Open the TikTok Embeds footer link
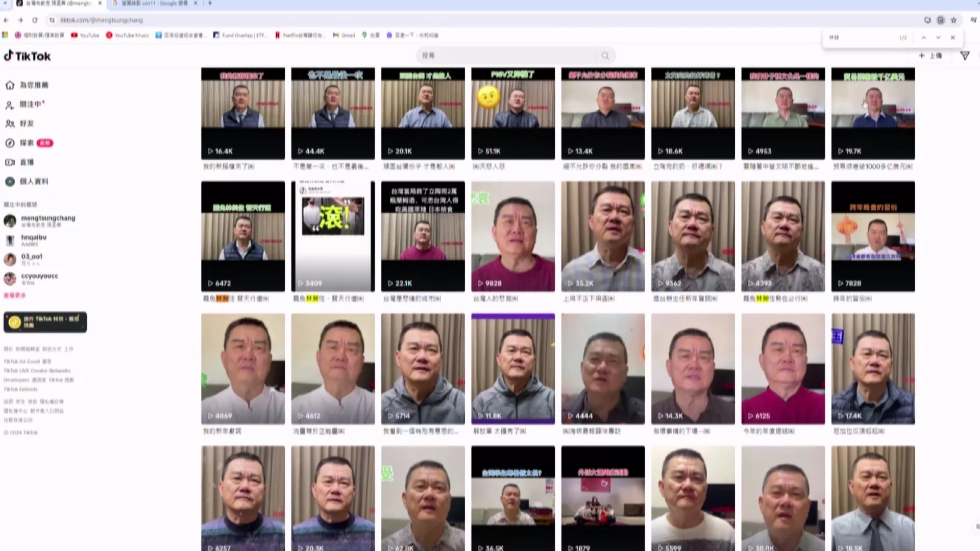 [x=20, y=389]
